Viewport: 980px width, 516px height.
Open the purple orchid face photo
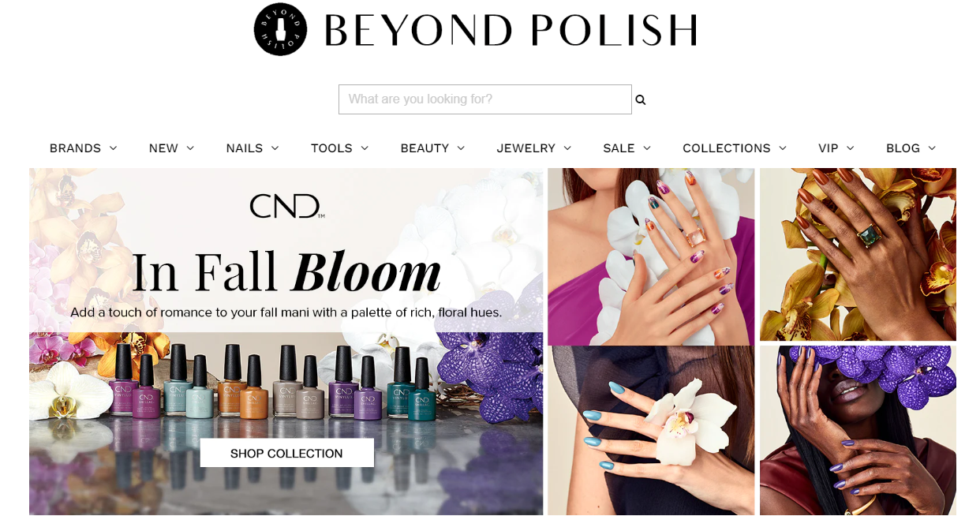858,431
